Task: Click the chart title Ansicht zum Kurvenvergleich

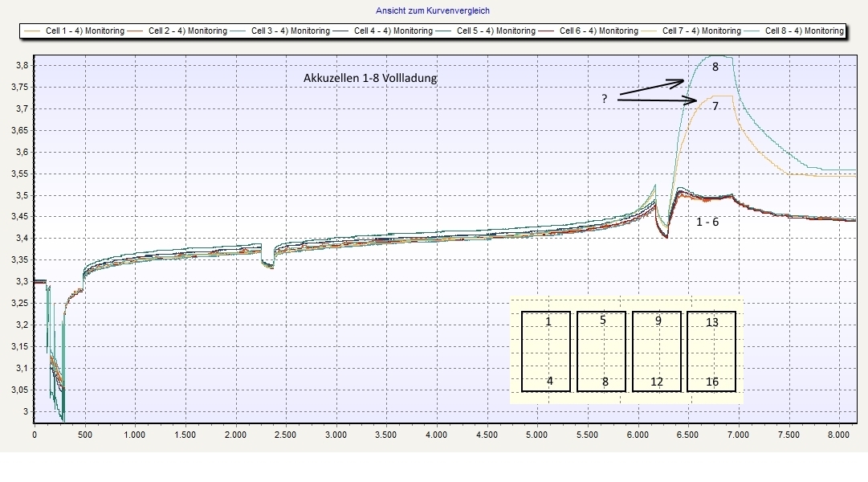Action: pyautogui.click(x=433, y=10)
